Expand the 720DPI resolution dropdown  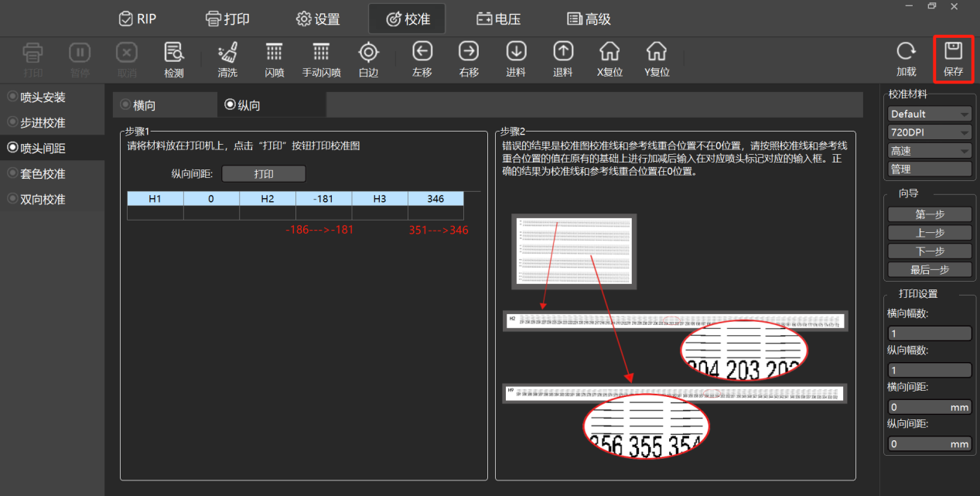929,132
